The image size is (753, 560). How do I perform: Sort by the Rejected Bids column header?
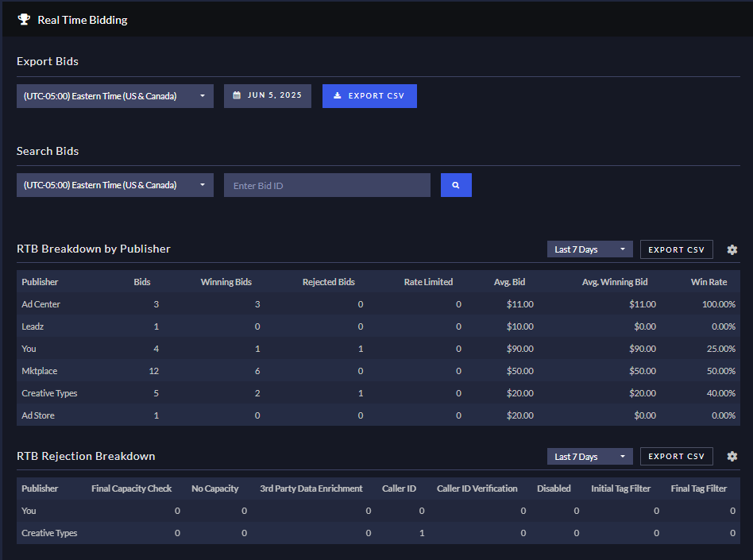(x=329, y=282)
